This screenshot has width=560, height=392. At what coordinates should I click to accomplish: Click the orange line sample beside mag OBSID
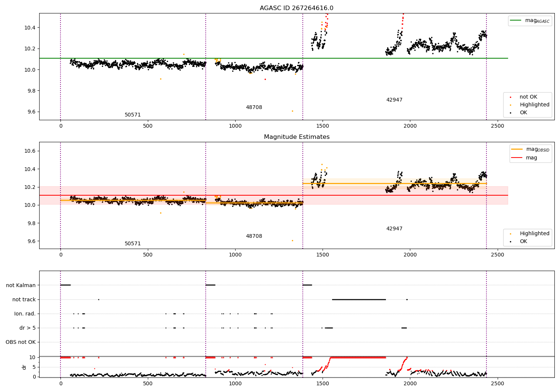[517, 149]
